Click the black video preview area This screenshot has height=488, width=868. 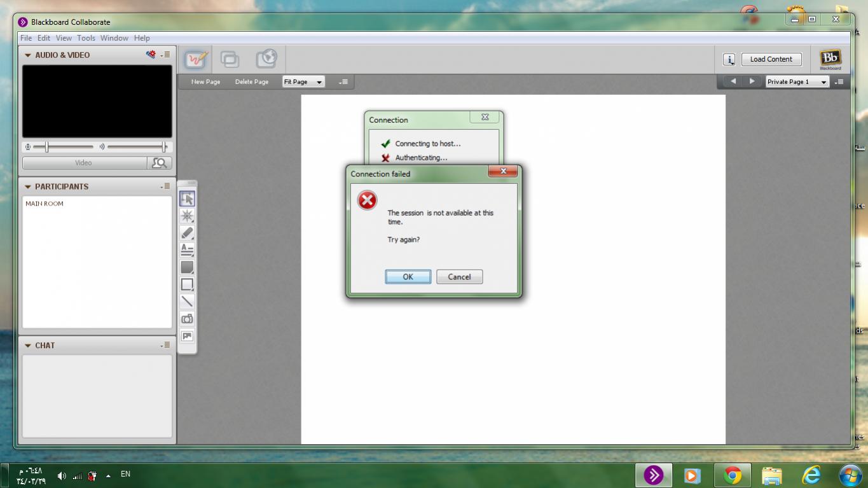click(97, 101)
